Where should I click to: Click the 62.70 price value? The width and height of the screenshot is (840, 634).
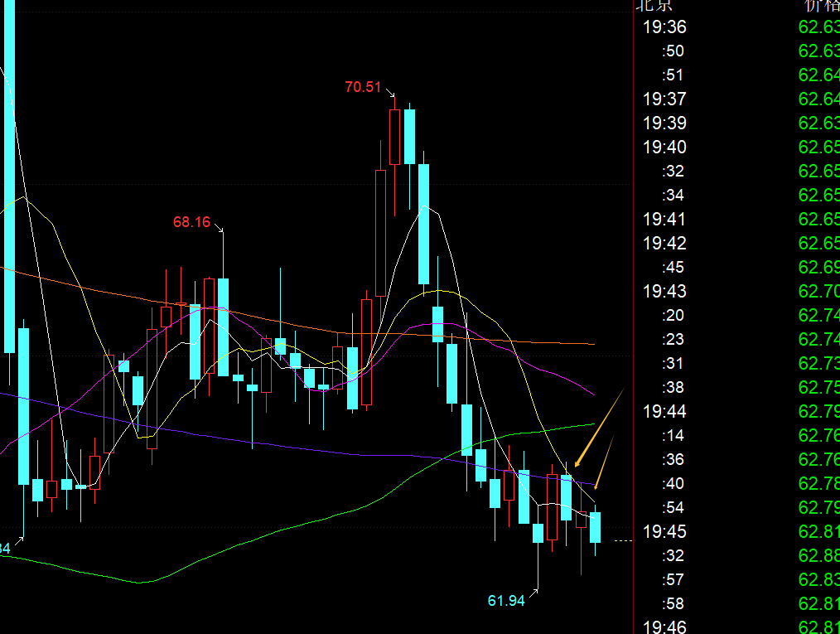(818, 292)
